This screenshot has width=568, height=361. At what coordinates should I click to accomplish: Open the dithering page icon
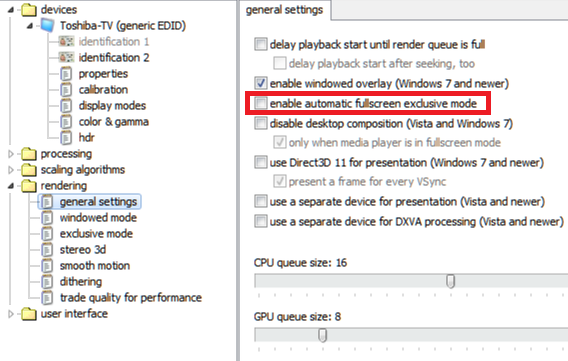(x=47, y=282)
